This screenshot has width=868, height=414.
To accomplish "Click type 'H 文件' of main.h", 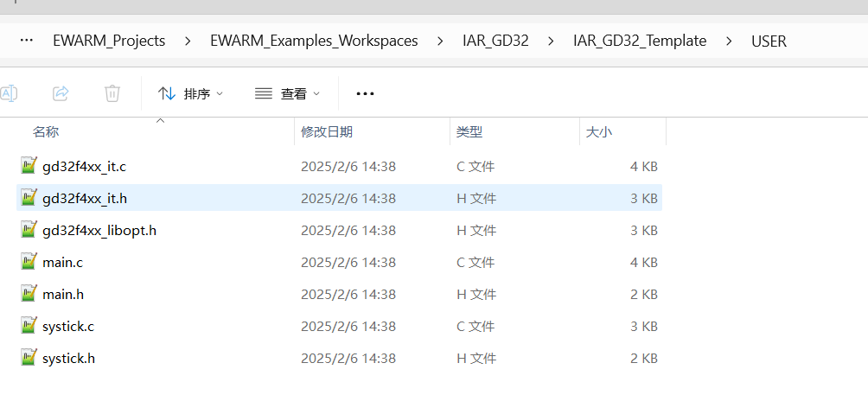I will point(476,295).
